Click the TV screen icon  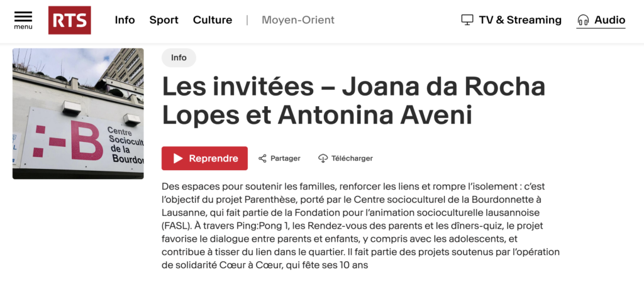point(467,20)
